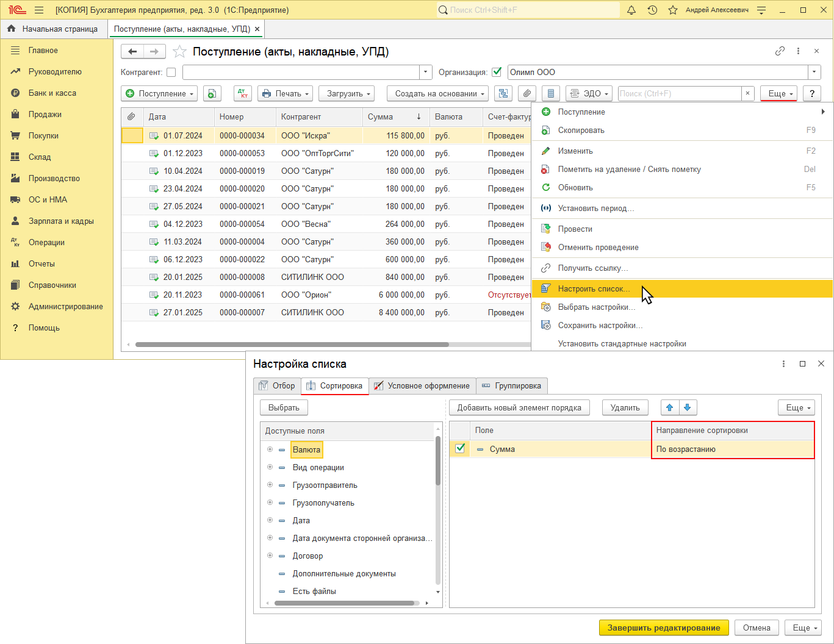Open the history clock icon in title bar
This screenshot has height=644, width=834.
click(652, 10)
